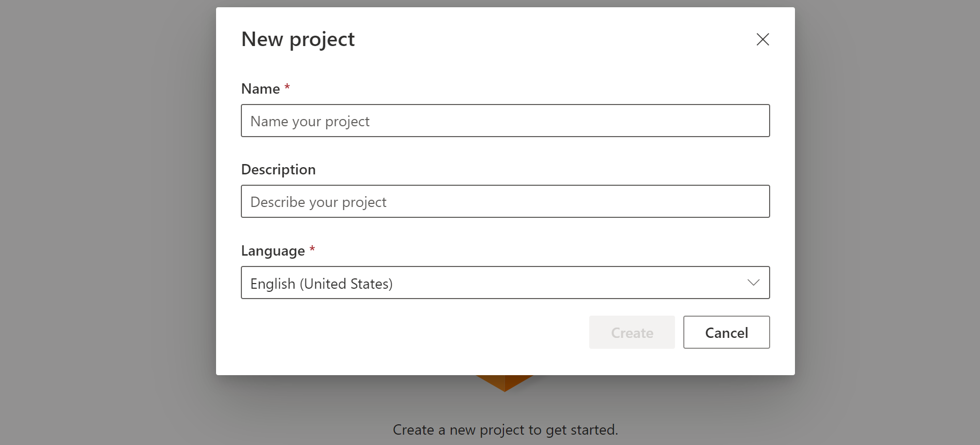Select English (United States) combo box

(x=505, y=283)
